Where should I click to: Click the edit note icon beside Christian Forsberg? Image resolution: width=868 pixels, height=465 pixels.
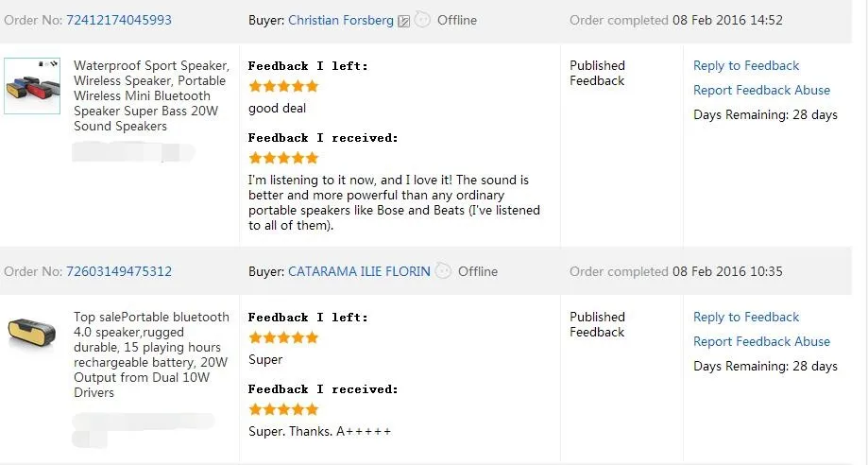coord(404,21)
